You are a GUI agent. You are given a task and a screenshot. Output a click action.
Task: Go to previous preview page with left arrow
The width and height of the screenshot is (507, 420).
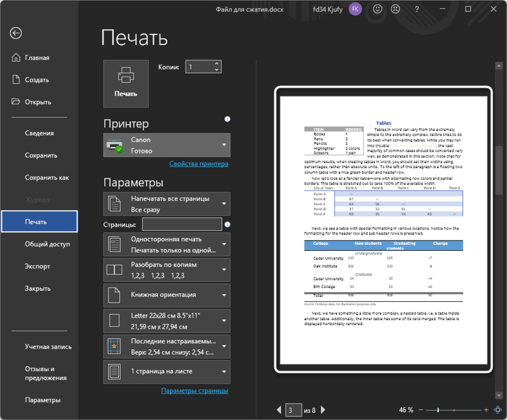click(278, 410)
